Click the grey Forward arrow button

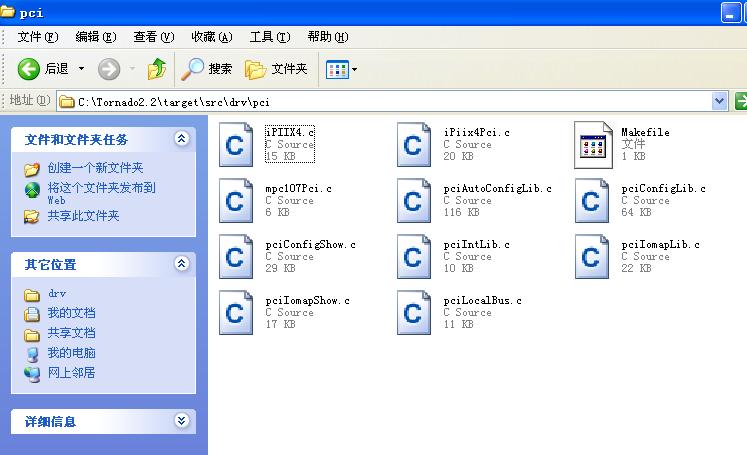click(109, 69)
